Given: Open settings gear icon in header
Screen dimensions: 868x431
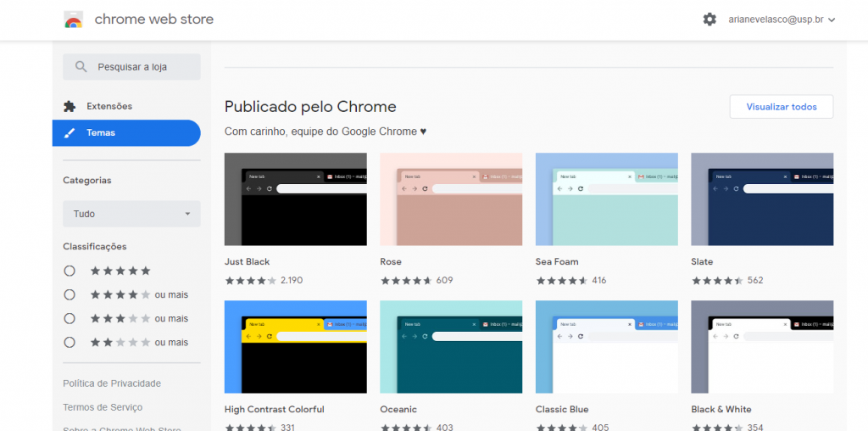Looking at the screenshot, I should (x=709, y=20).
